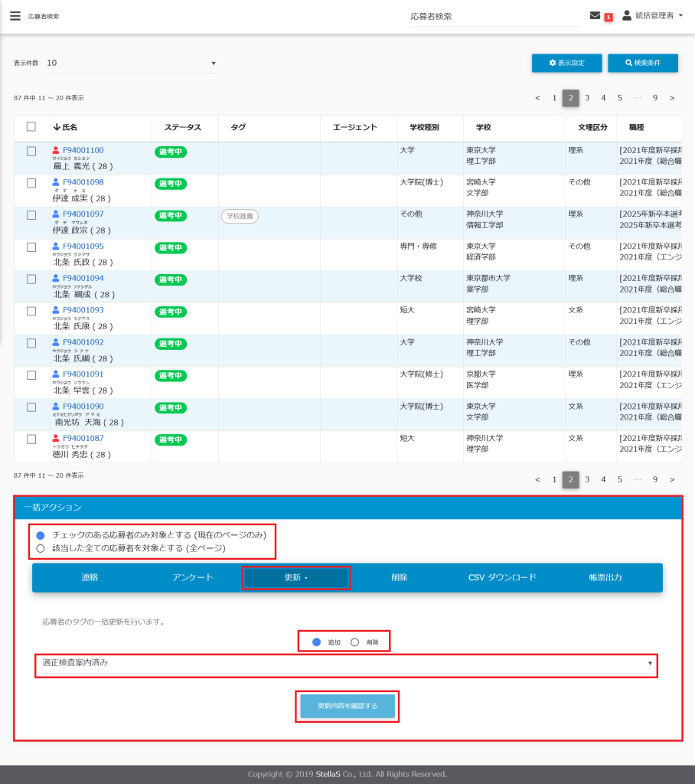The height and width of the screenshot is (784, 695).
Task: Click the 学校推薦 tag badge
Action: (x=240, y=216)
